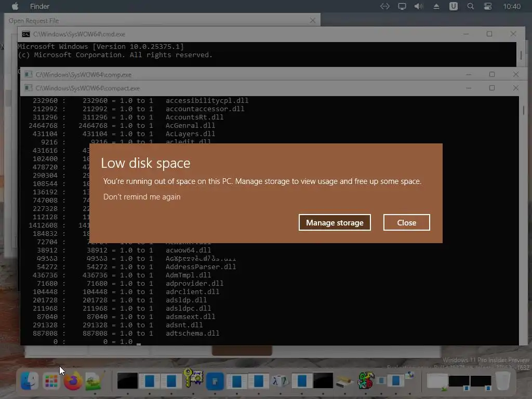The image size is (532, 399).
Task: Click the AcLayers.dll entry
Action: 190,134
